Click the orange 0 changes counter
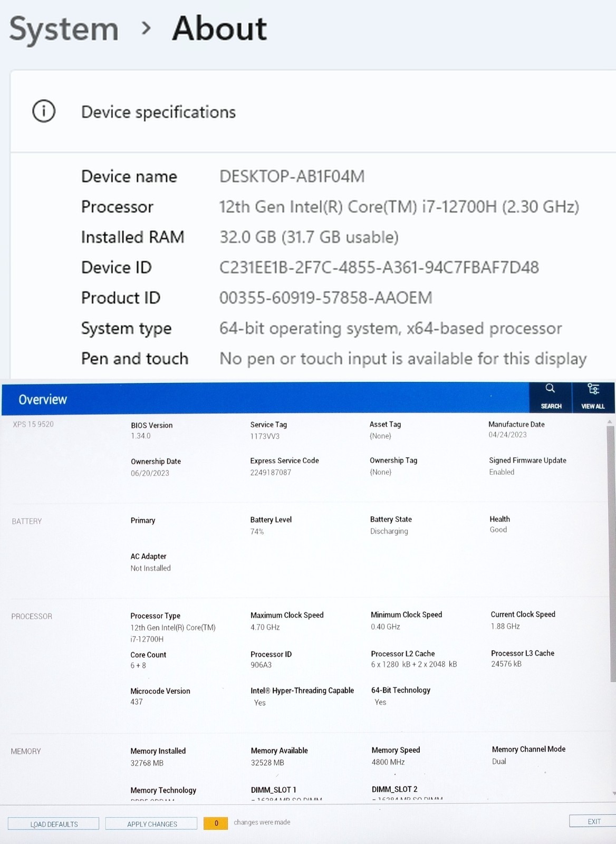Screen dimensions: 616x844 (x=216, y=823)
